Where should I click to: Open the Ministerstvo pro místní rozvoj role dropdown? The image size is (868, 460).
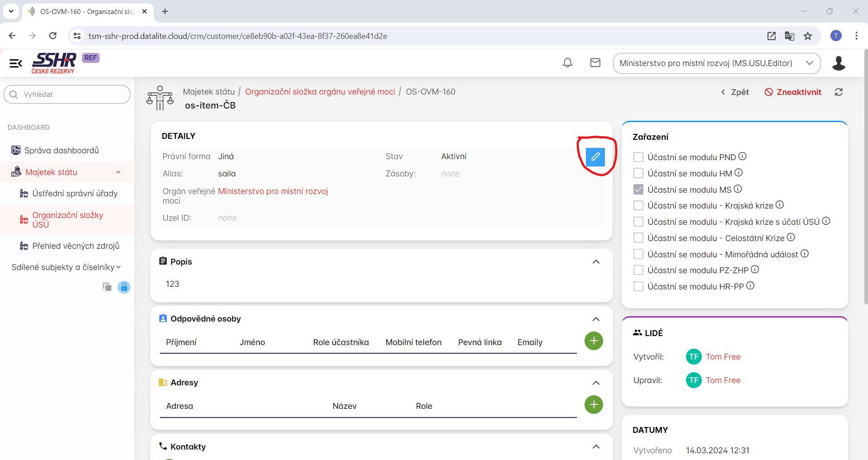click(x=716, y=63)
